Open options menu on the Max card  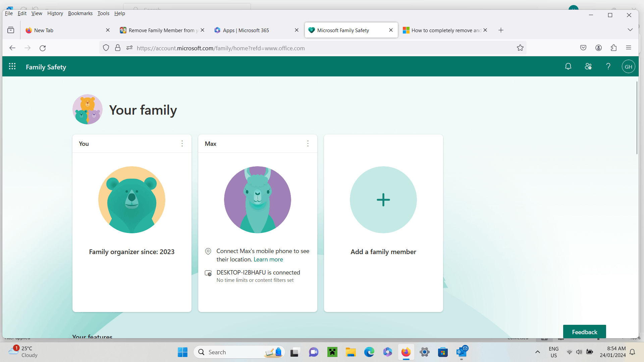[x=308, y=143]
